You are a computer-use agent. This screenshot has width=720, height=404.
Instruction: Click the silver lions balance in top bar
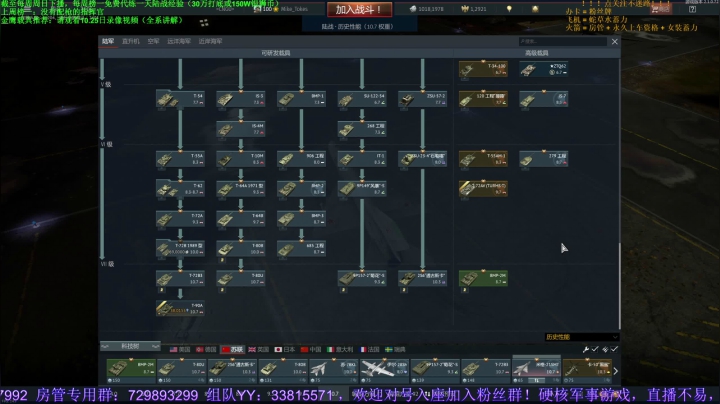pyautogui.click(x=427, y=9)
